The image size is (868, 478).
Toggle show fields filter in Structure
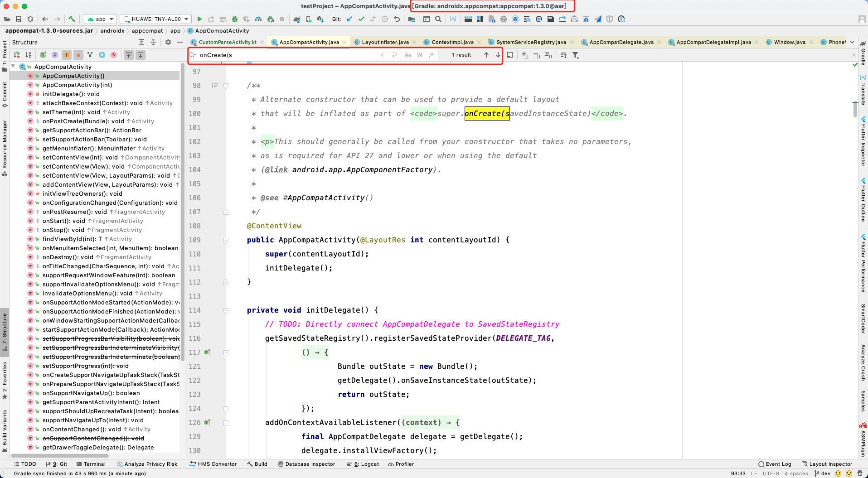[67, 55]
